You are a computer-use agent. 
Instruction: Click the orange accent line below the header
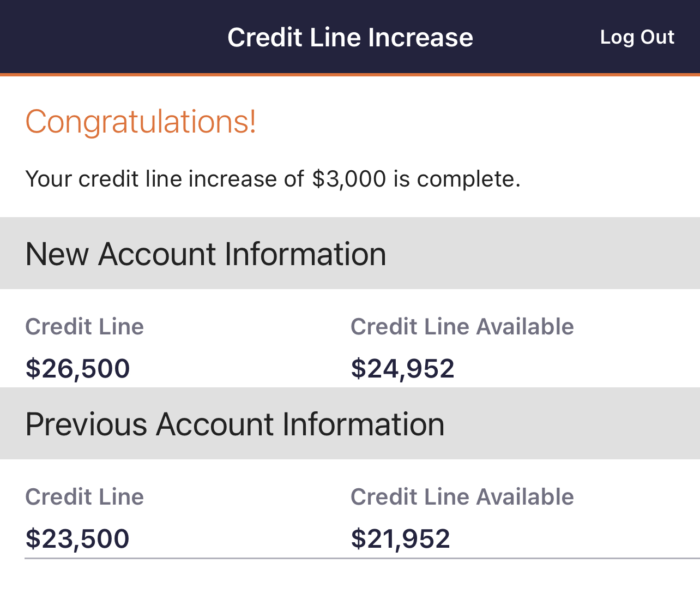coord(350,74)
